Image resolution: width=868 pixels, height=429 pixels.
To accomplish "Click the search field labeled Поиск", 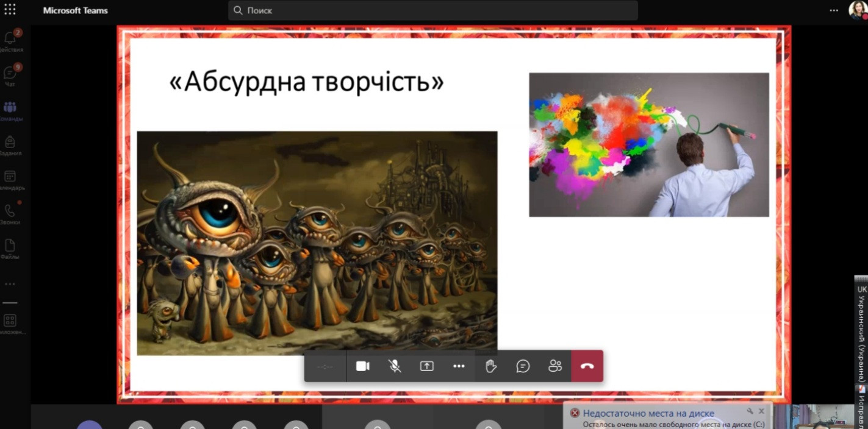I will pyautogui.click(x=433, y=10).
